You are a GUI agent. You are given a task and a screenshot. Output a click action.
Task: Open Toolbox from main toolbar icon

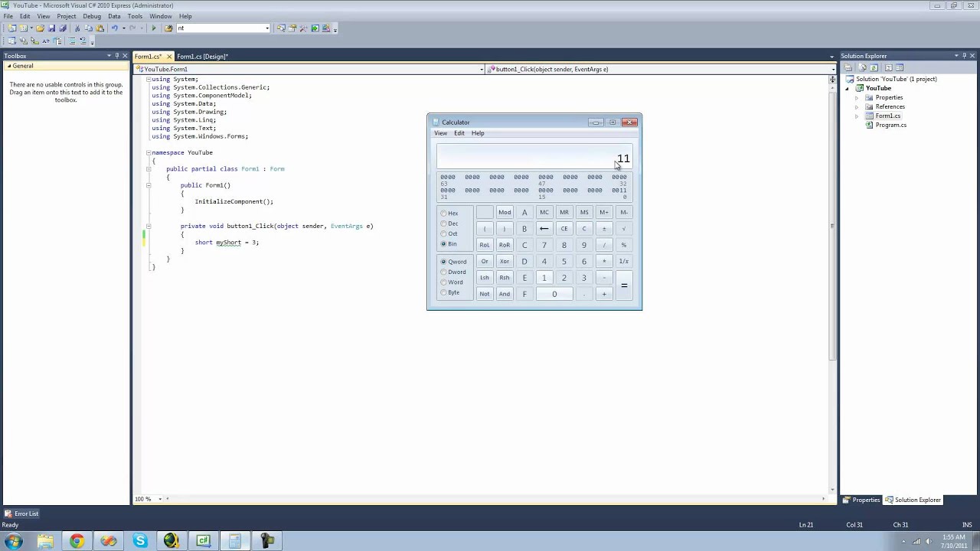pos(303,28)
